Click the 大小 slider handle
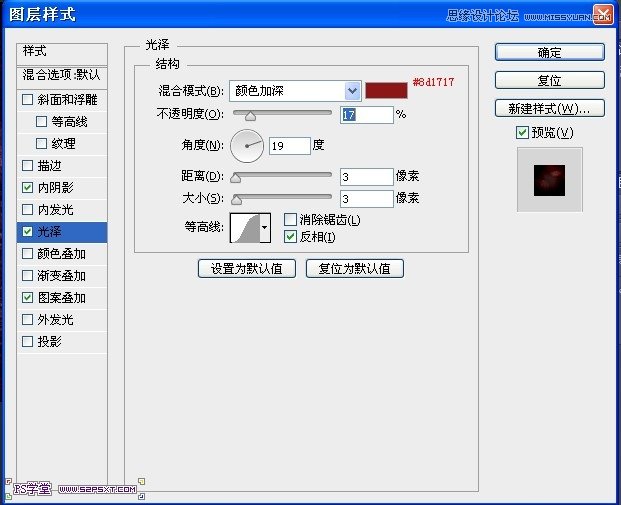This screenshot has width=621, height=505. [236, 200]
